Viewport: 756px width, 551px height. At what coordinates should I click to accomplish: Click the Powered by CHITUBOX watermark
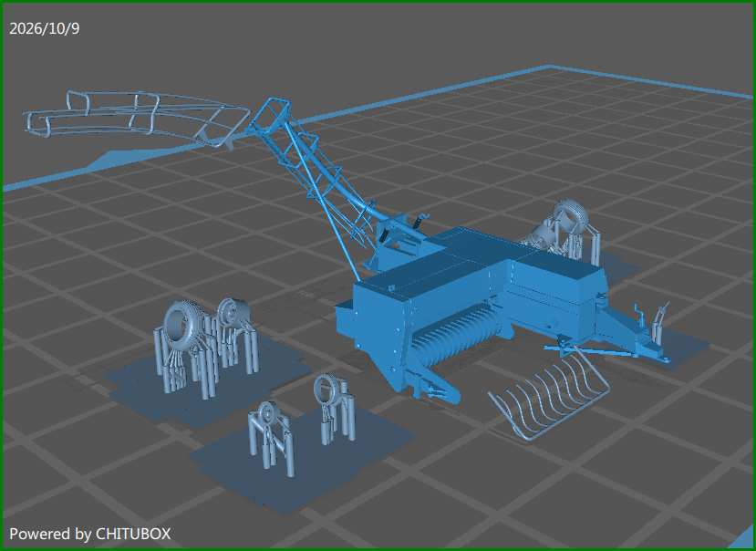click(x=90, y=534)
